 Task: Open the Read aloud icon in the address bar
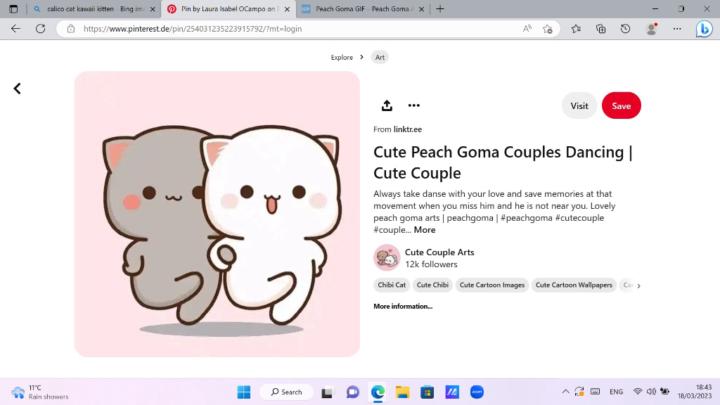[527, 28]
